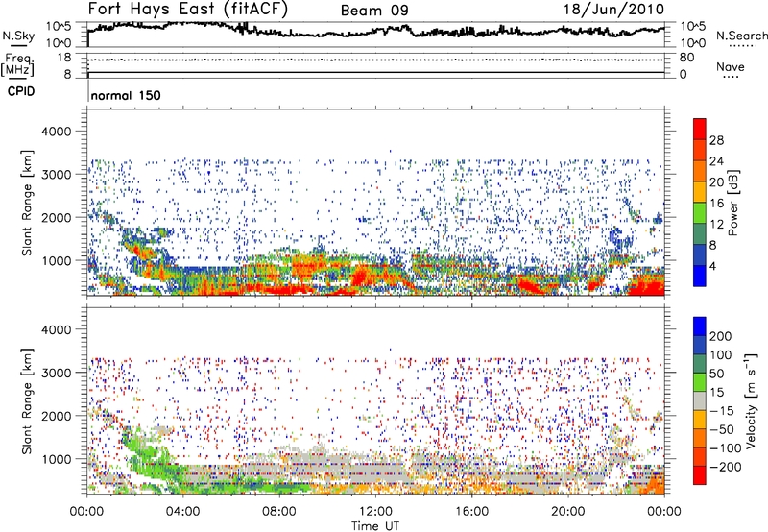
Task: Click the '4000' tick label on the Power panel
Action: (57, 132)
